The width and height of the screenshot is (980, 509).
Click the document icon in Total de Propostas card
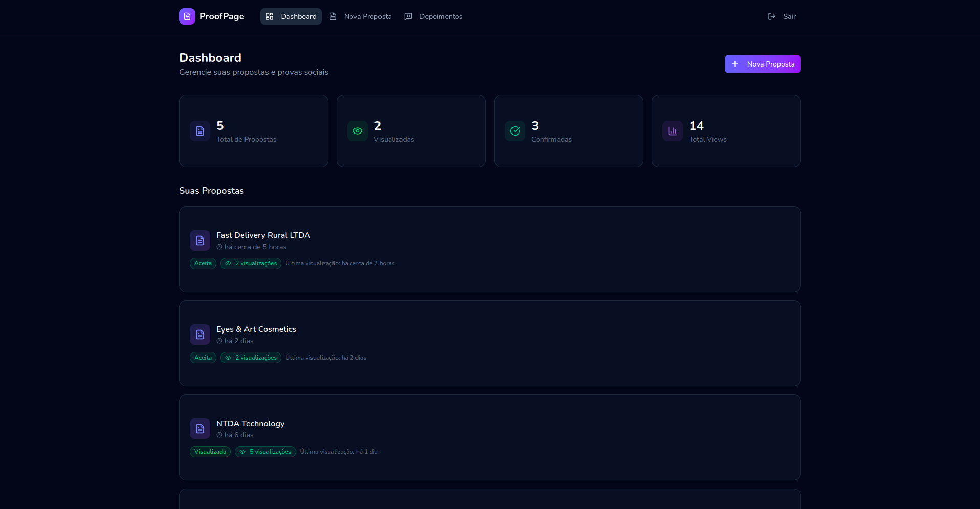[x=200, y=131]
